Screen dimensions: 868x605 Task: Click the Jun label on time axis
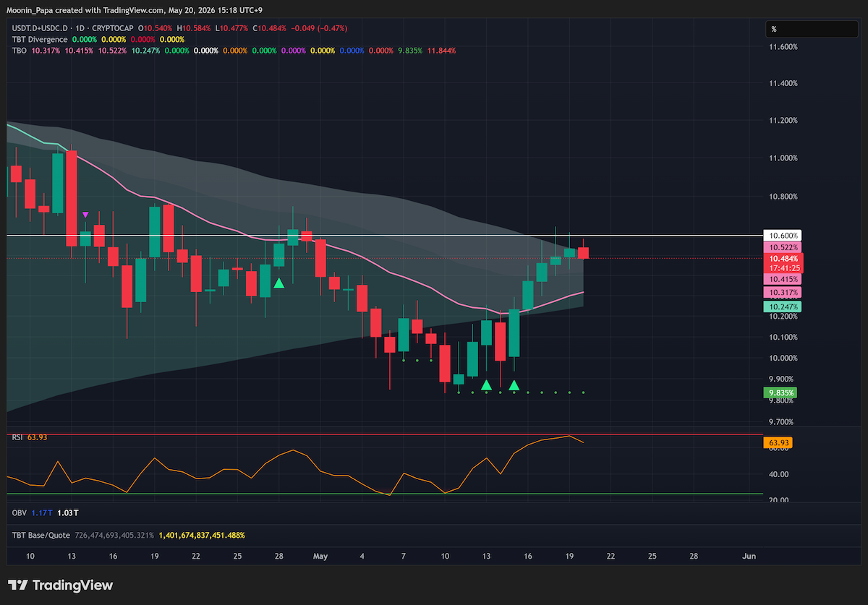pyautogui.click(x=749, y=557)
